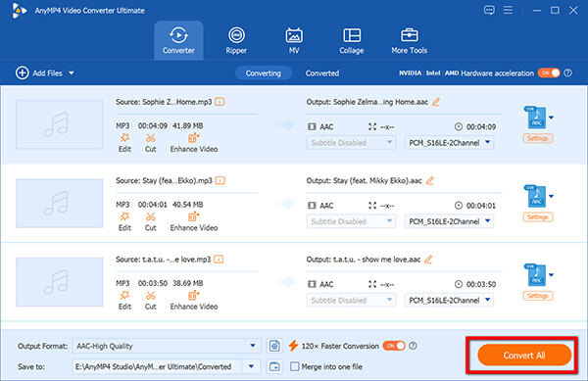Image resolution: width=588 pixels, height=381 pixels.
Task: Open Faster Conversion help icon
Action: click(413, 346)
